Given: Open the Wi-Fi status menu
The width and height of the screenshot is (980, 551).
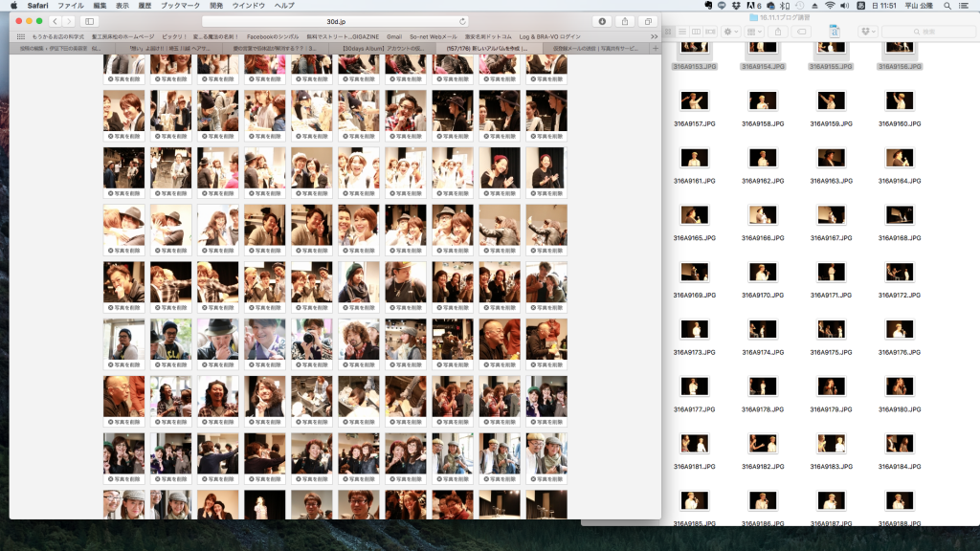Looking at the screenshot, I should [x=830, y=6].
